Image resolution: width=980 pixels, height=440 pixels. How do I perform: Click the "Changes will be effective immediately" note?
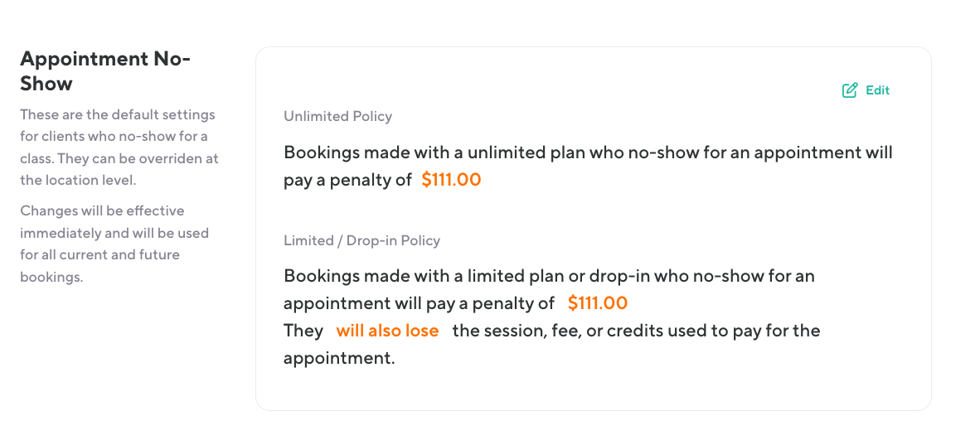pyautogui.click(x=102, y=210)
